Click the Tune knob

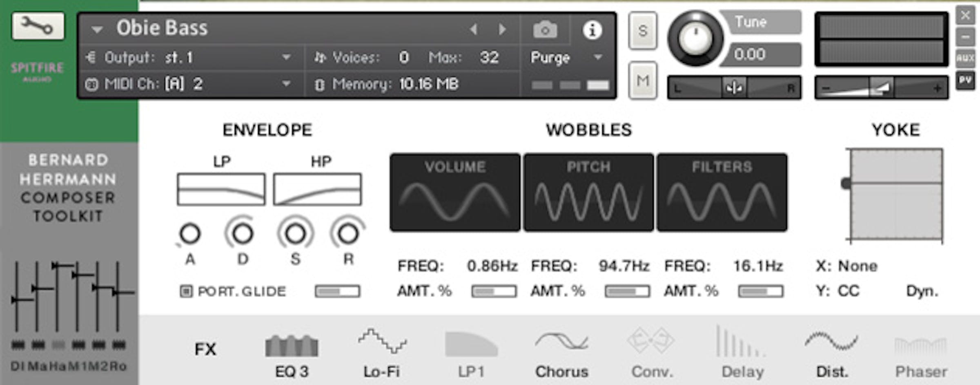point(695,39)
